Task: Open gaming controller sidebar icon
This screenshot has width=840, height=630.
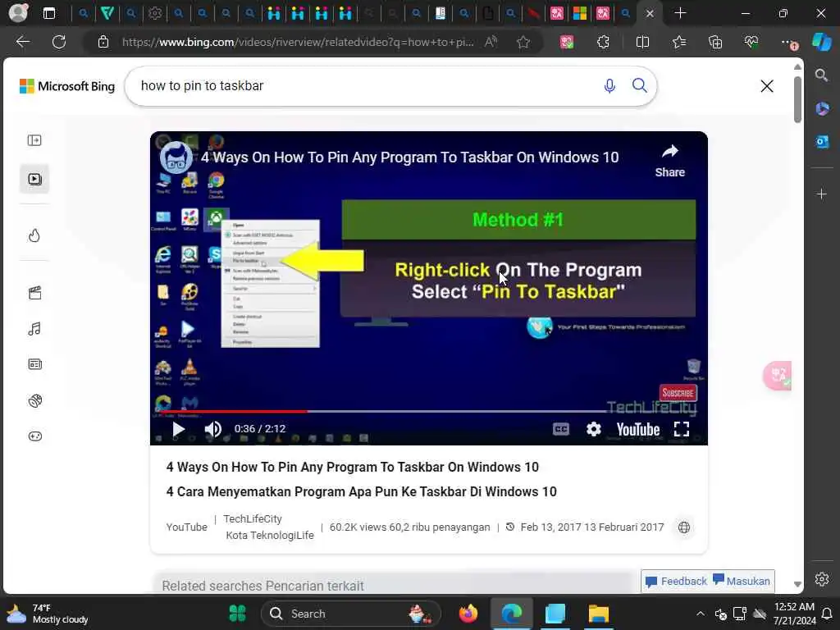Action: point(34,436)
